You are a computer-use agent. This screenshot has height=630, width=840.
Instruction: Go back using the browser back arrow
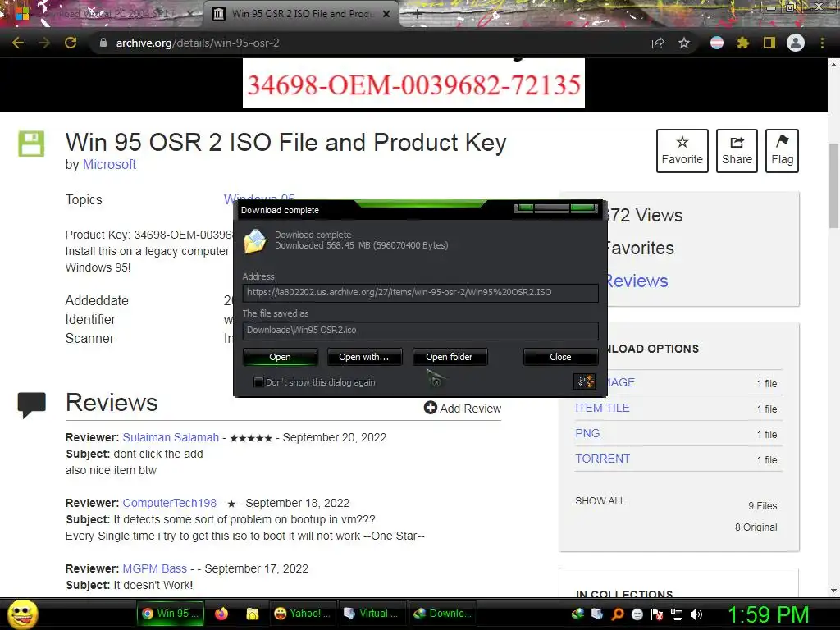point(18,43)
